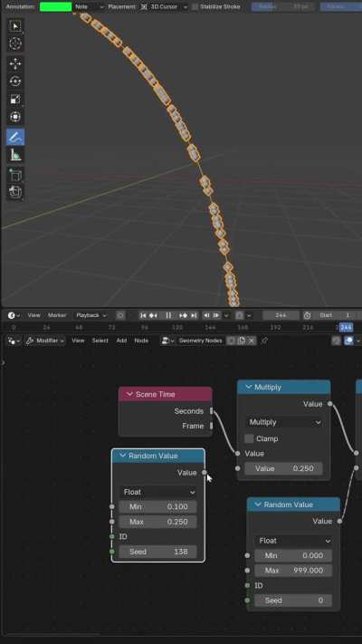Collapse the Random Value node with Seed 0
This screenshot has height=644, width=362.
point(258,505)
